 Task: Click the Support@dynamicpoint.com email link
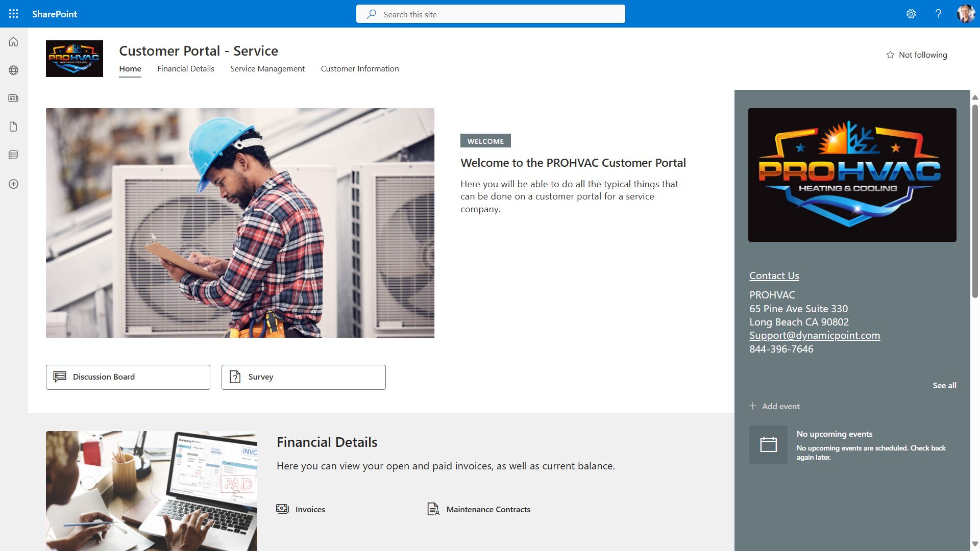pyautogui.click(x=815, y=335)
